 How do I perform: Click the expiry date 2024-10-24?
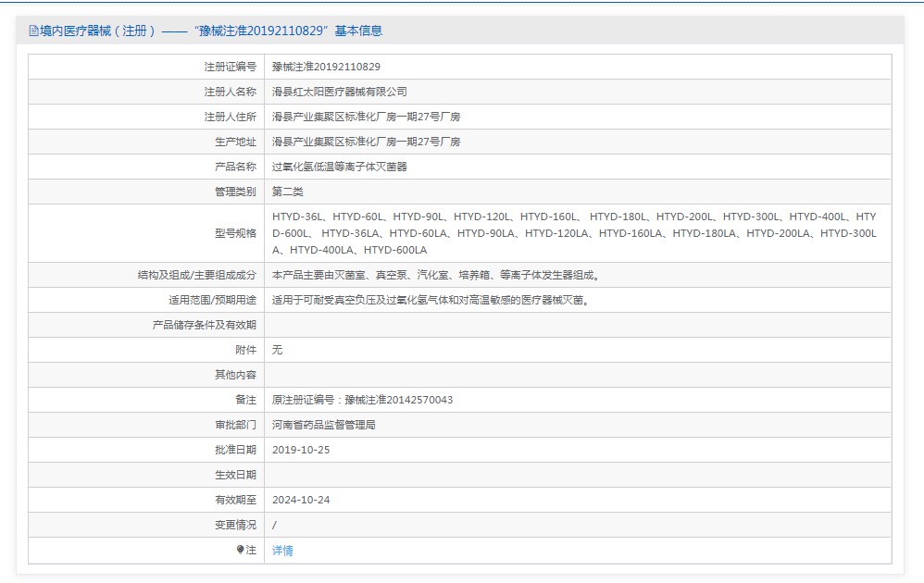coord(301,500)
